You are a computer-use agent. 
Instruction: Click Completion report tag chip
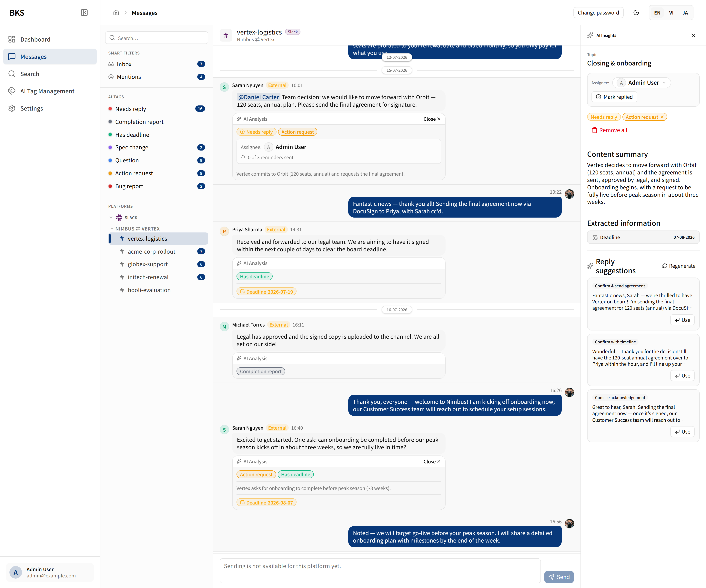261,372
